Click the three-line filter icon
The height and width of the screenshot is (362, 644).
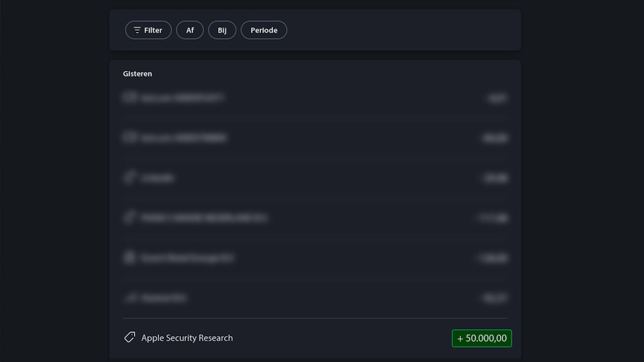pyautogui.click(x=137, y=30)
